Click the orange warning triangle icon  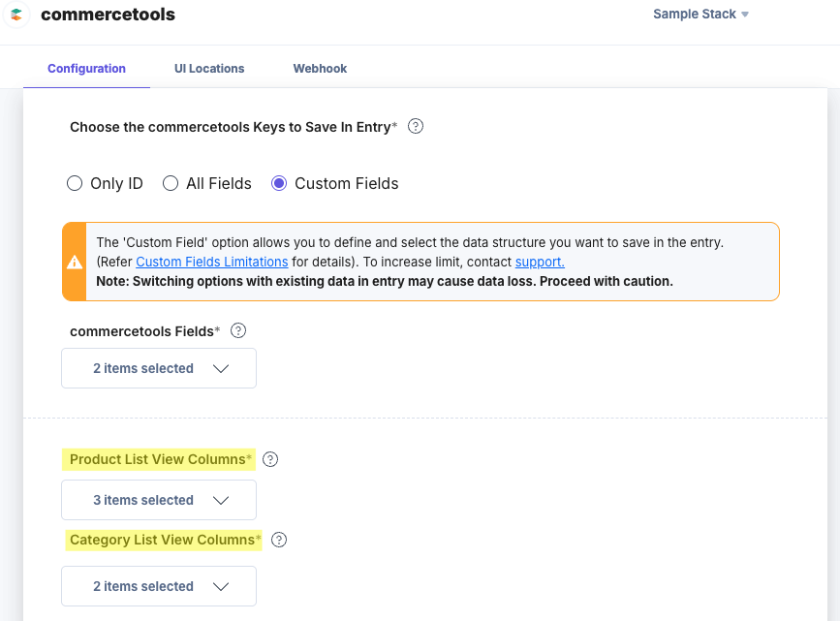coord(75,262)
